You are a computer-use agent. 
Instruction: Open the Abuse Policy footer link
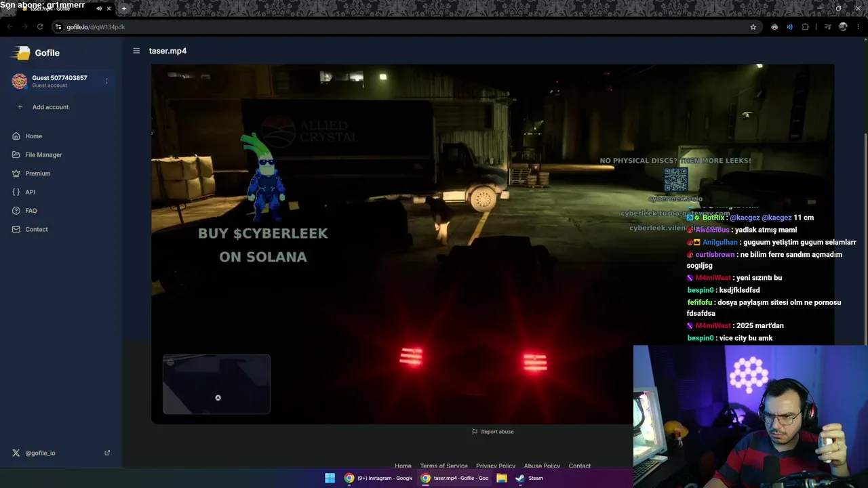(x=542, y=466)
